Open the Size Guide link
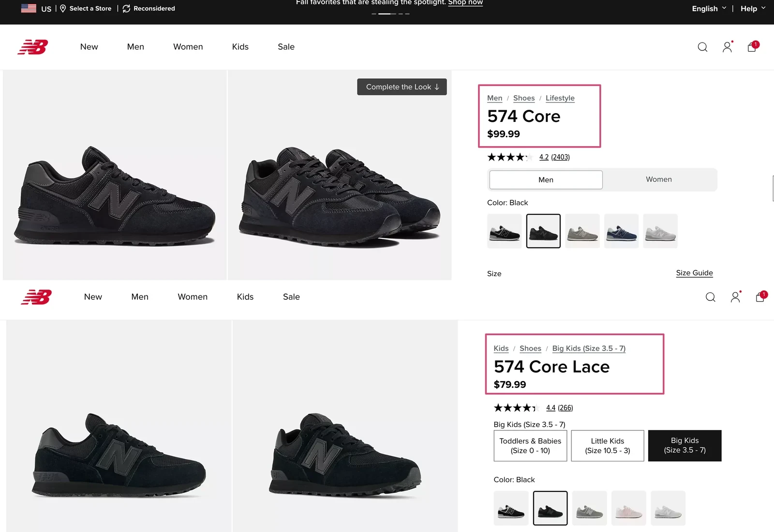 tap(695, 273)
